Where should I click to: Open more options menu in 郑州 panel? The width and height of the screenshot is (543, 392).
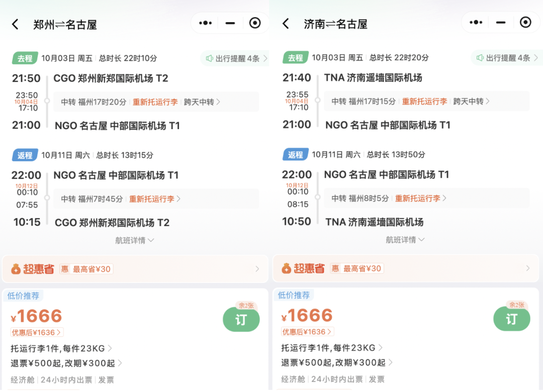[205, 23]
